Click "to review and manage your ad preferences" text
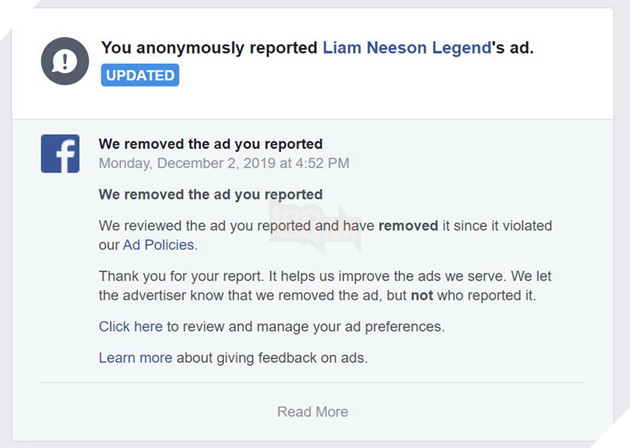The image size is (630, 448). pos(305,326)
